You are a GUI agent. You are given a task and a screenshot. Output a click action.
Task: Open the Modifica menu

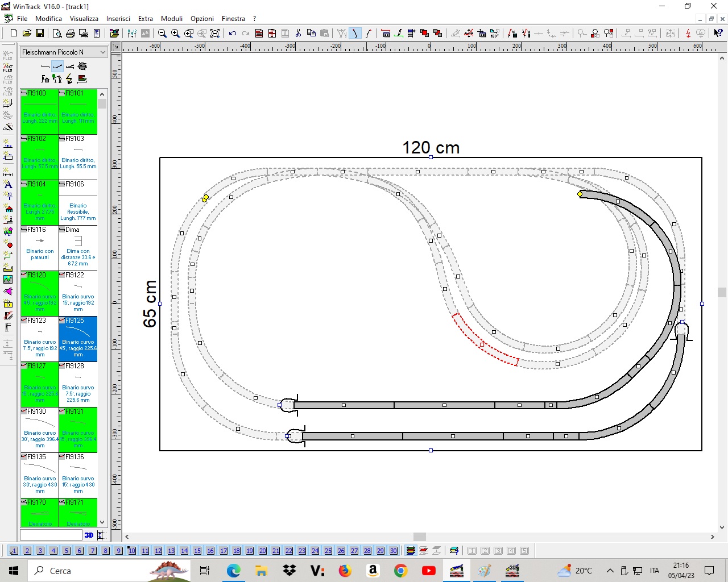[x=48, y=19]
